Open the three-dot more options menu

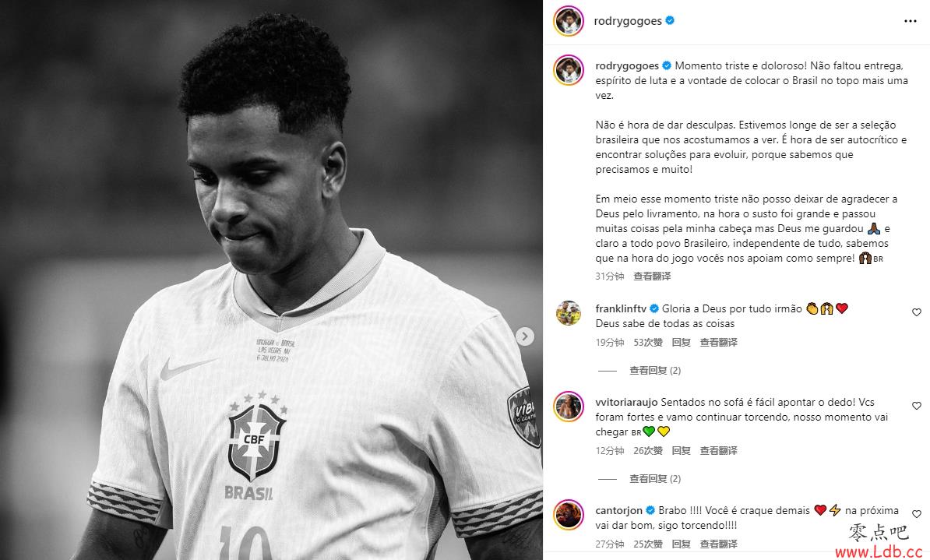coord(911,21)
